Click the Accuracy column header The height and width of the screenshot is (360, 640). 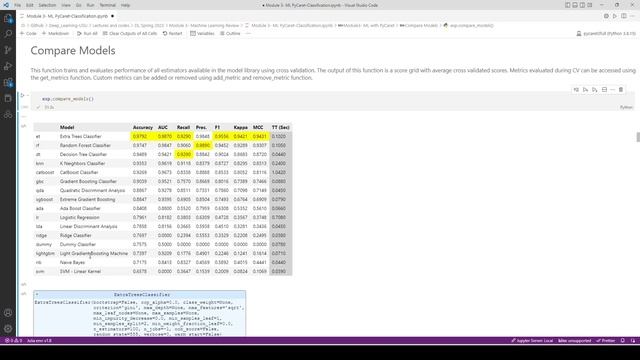pyautogui.click(x=142, y=127)
